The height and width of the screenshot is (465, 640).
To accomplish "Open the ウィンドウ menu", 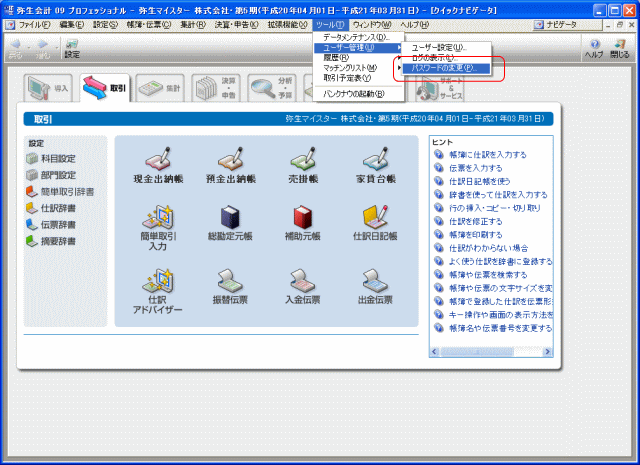I will tap(372, 25).
